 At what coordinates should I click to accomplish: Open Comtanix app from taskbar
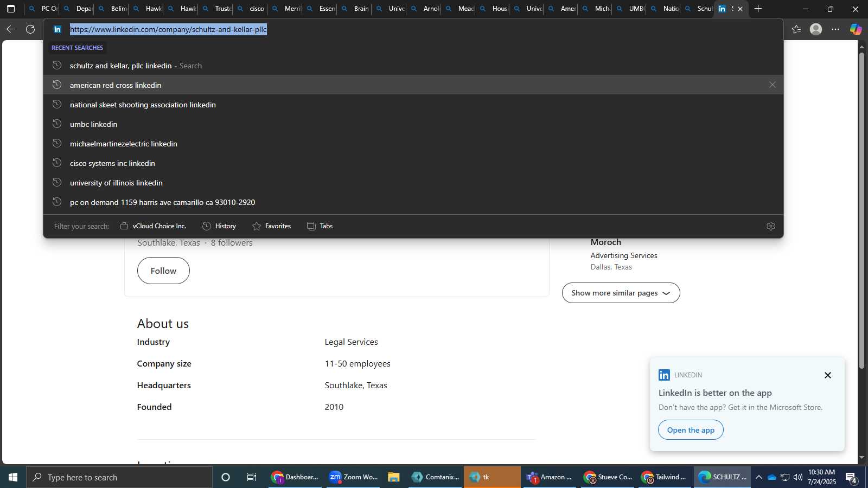coord(435,477)
